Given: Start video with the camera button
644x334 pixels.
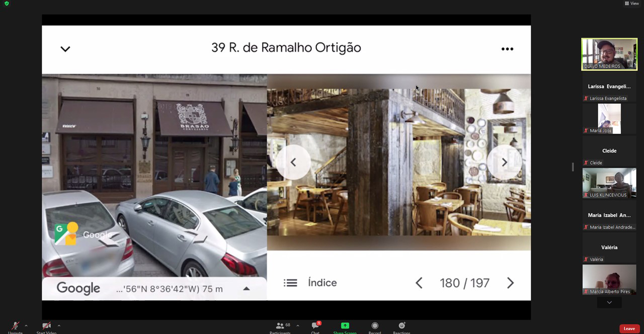Looking at the screenshot, I should 46,327.
